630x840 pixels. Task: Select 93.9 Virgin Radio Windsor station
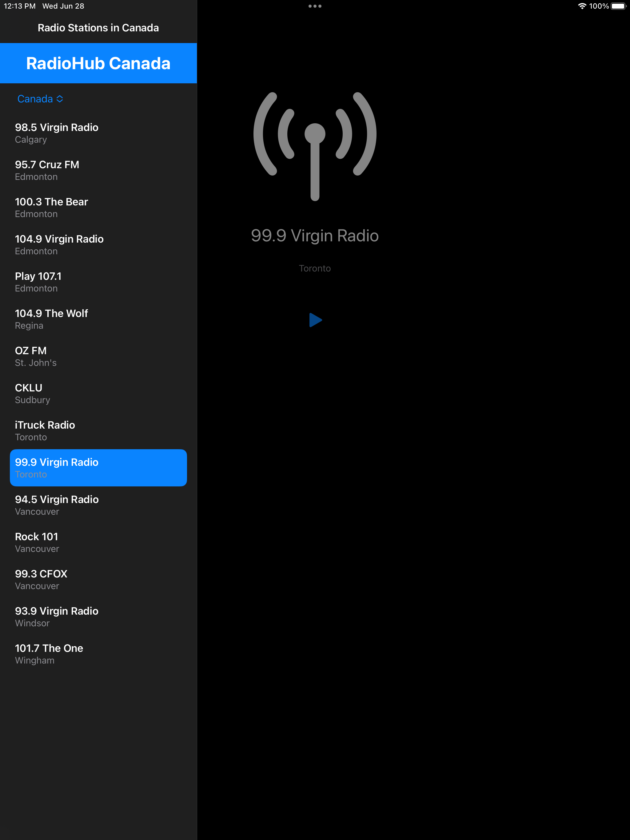click(98, 617)
